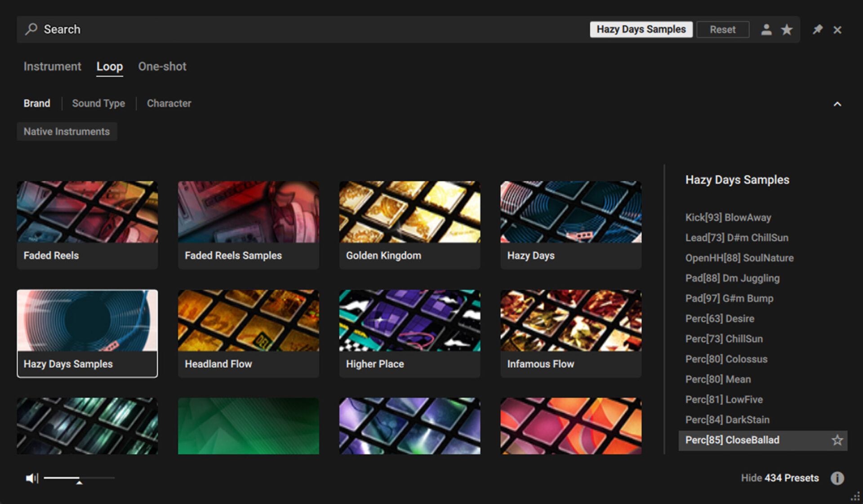The image size is (863, 504).
Task: Switch to the Instrument tab
Action: click(52, 66)
